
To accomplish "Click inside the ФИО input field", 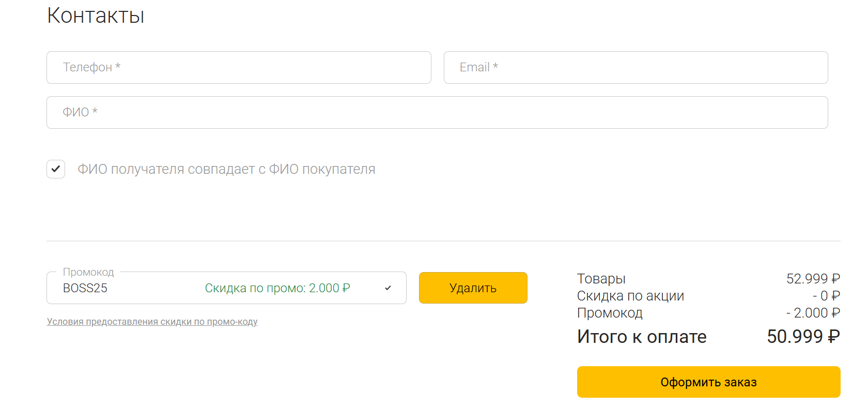I will pos(437,112).
